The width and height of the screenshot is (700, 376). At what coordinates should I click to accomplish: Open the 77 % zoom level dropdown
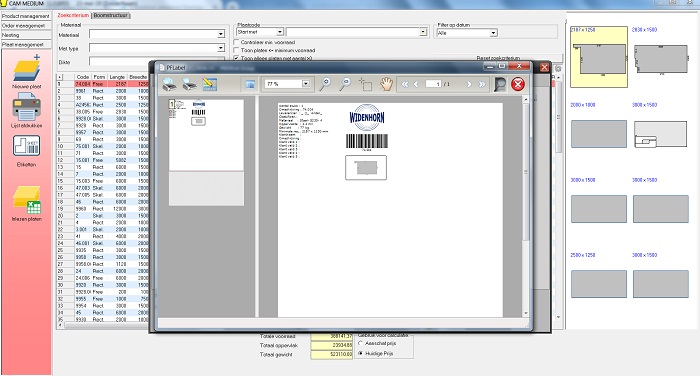click(x=306, y=84)
